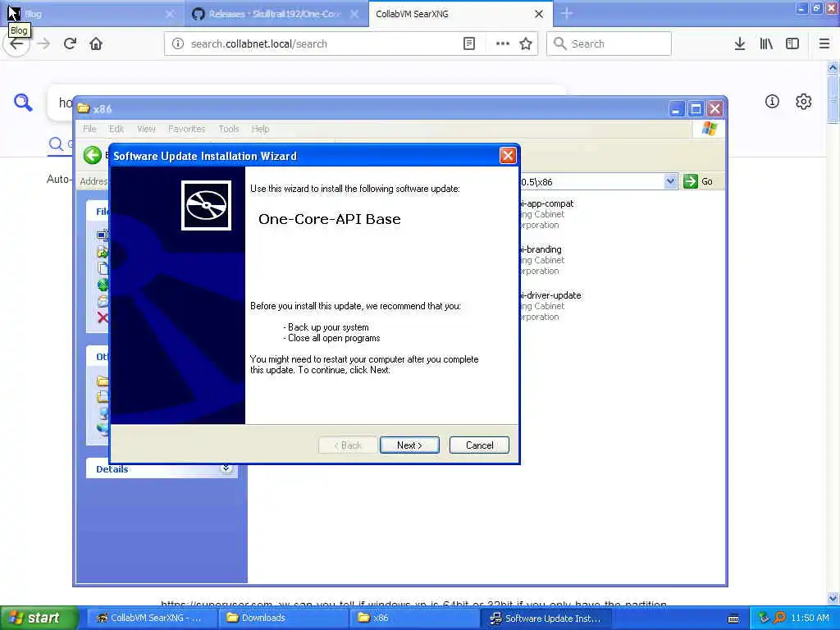Click the browser scrollbar up arrow

[x=833, y=67]
